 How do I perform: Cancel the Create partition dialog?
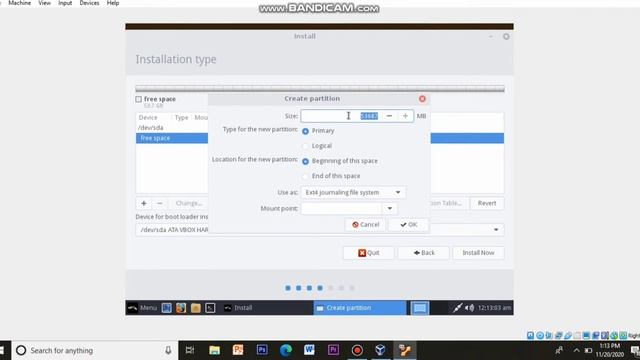point(366,224)
